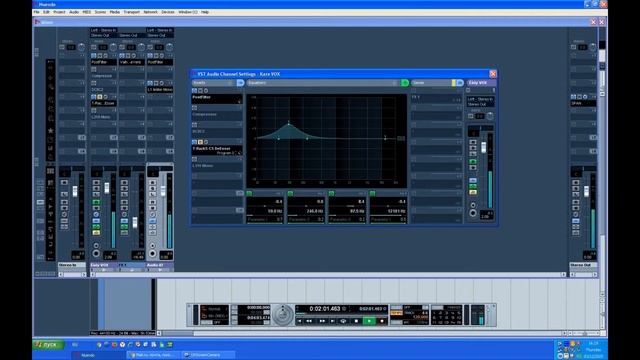This screenshot has height=360, width=640.
Task: Open the Edit menu
Action: [x=46, y=12]
